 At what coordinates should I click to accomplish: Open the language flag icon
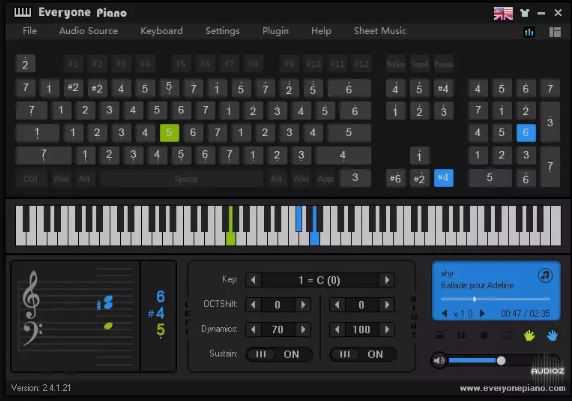503,13
